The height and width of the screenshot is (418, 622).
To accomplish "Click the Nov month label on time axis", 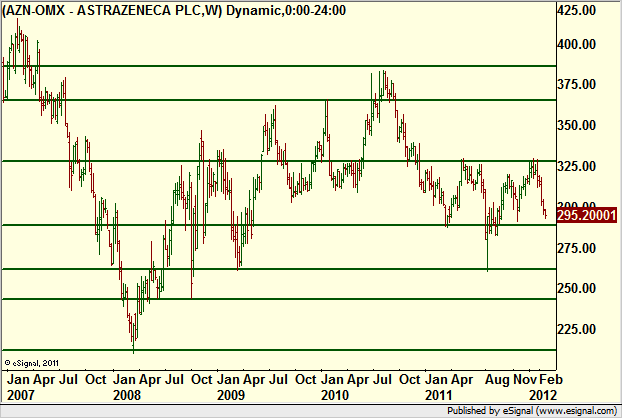I will (x=525, y=380).
